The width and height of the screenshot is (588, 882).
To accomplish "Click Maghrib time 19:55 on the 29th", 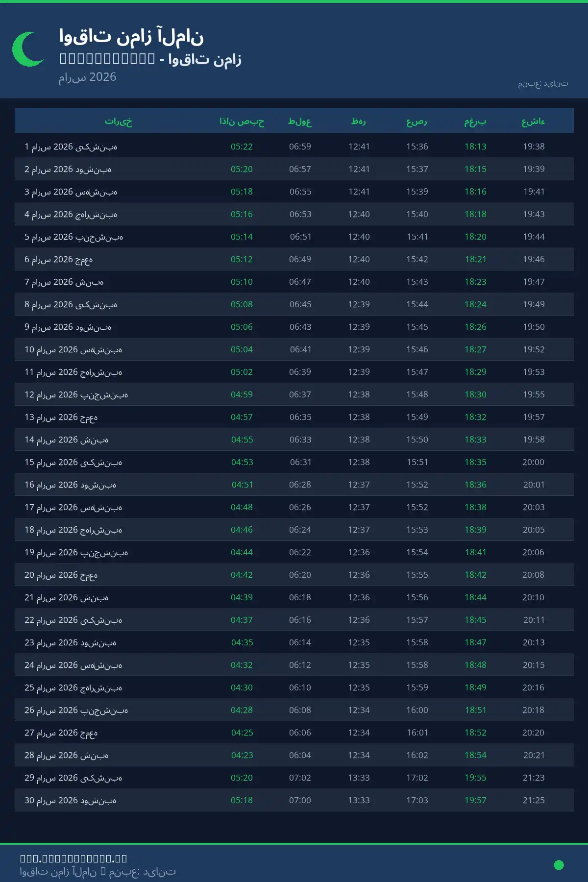I will (x=475, y=778).
